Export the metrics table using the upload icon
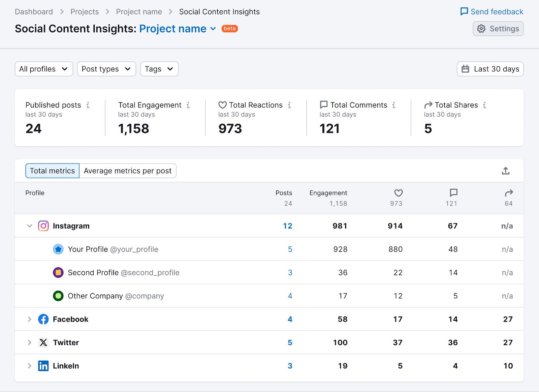This screenshot has width=539, height=392. [x=506, y=171]
